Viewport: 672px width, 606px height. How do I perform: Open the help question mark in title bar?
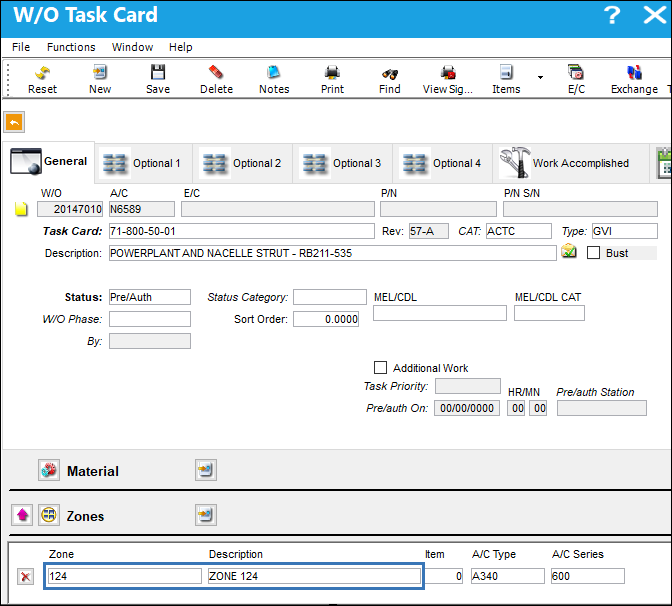pos(612,15)
